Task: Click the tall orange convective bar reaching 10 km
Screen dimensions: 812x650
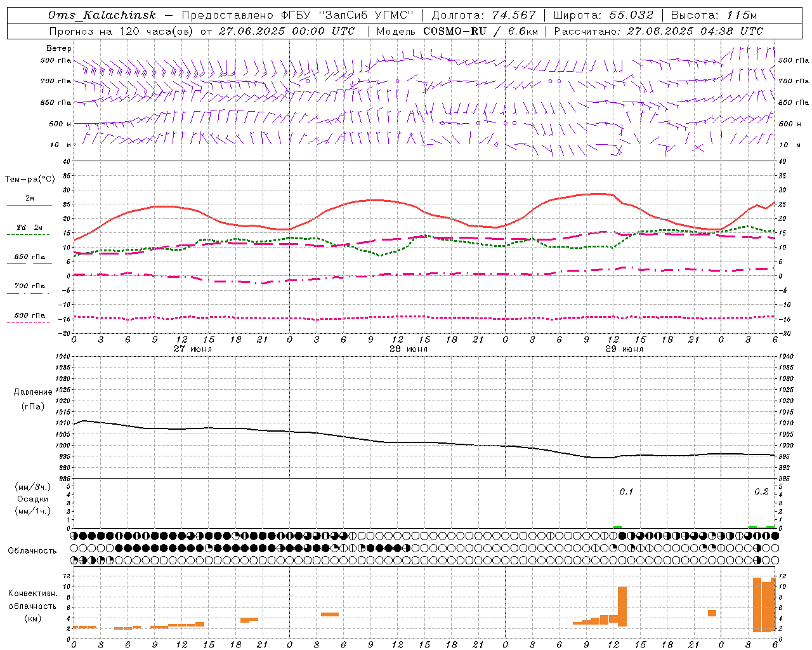Action: [x=622, y=606]
